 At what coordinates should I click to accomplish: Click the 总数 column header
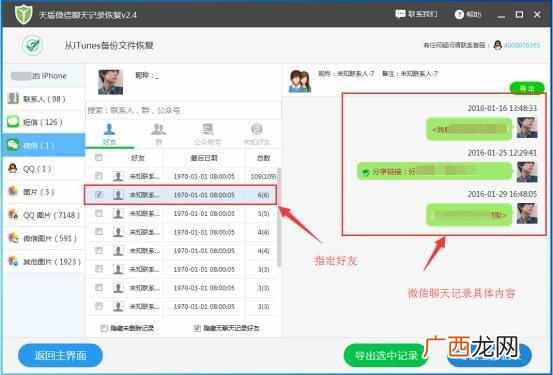pos(263,158)
